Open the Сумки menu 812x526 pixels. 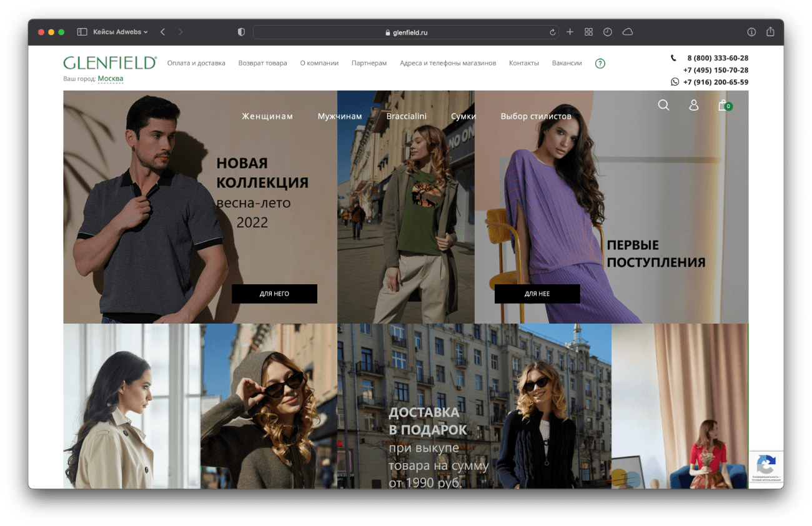pos(463,116)
